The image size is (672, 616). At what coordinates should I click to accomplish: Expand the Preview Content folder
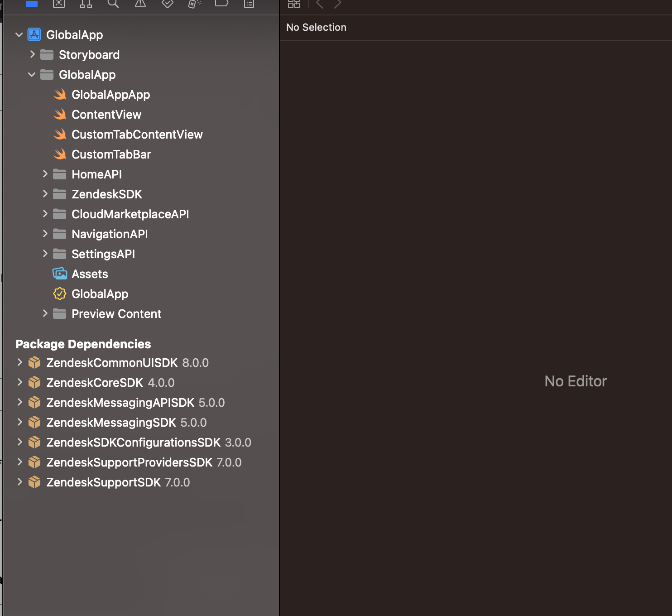45,313
